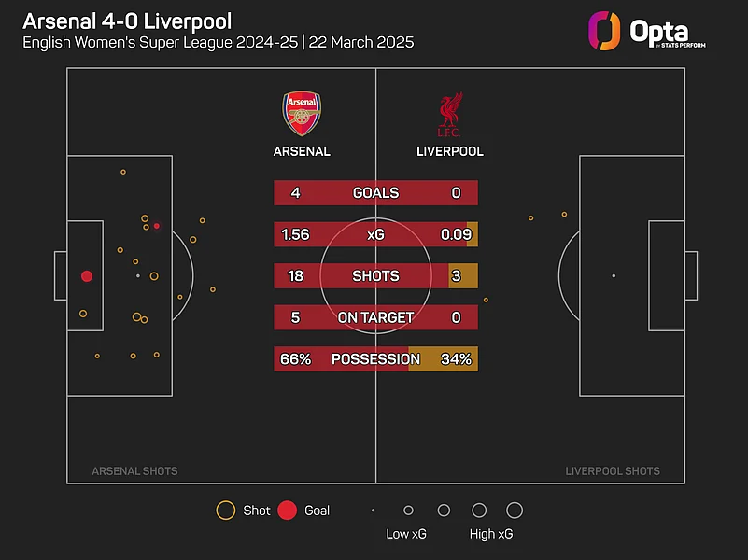Select the red Goal legend circle
The width and height of the screenshot is (748, 560).
pos(288,511)
